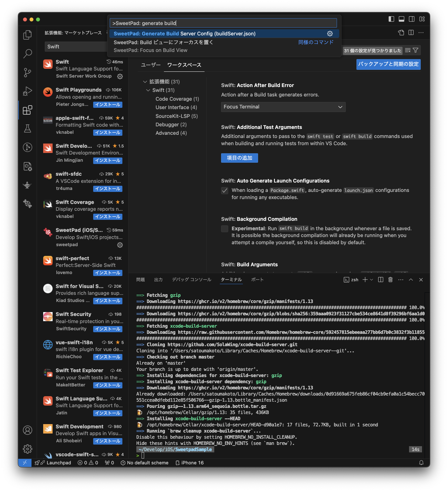Close the bottom panel with X
Screen dimensions: 448x491
(421, 280)
